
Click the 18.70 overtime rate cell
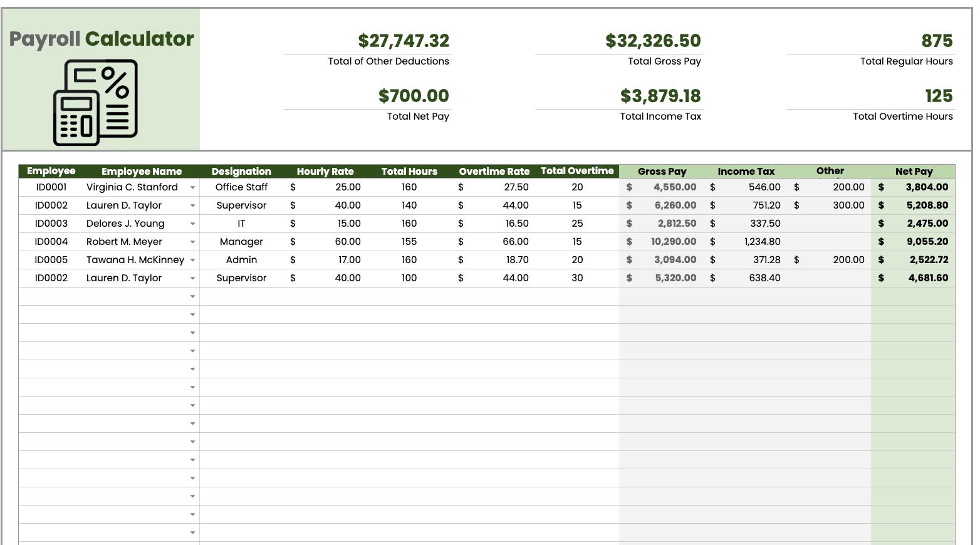click(494, 260)
